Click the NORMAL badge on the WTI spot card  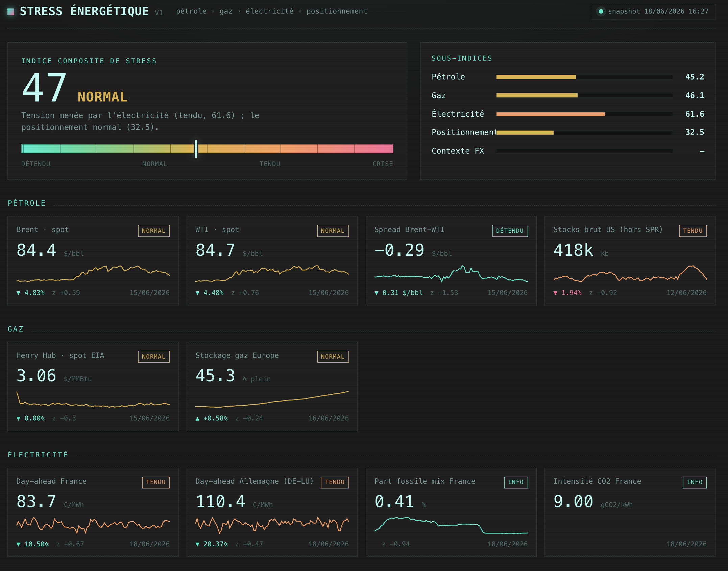333,231
